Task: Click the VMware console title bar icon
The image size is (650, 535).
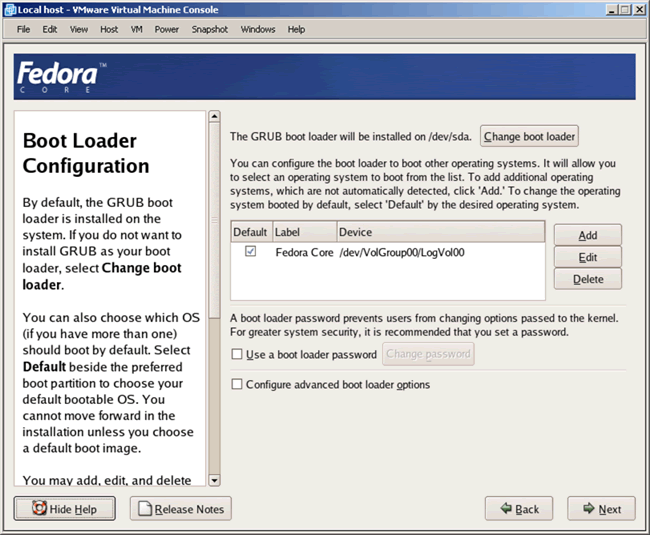Action: coord(9,9)
